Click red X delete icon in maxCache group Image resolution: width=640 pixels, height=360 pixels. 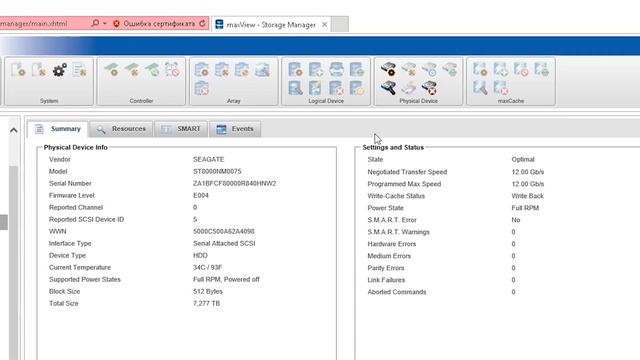[501, 88]
